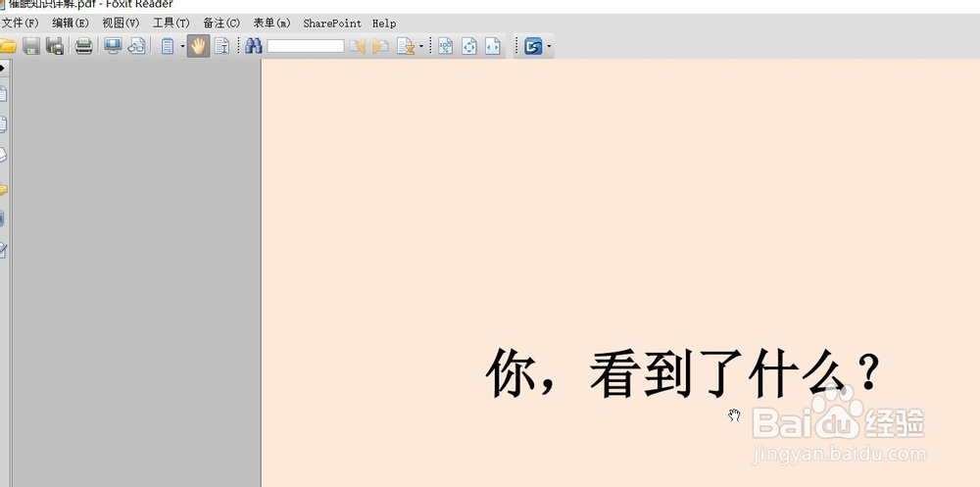This screenshot has width=980, height=487.
Task: Click the binoculars search icon
Action: [x=253, y=46]
